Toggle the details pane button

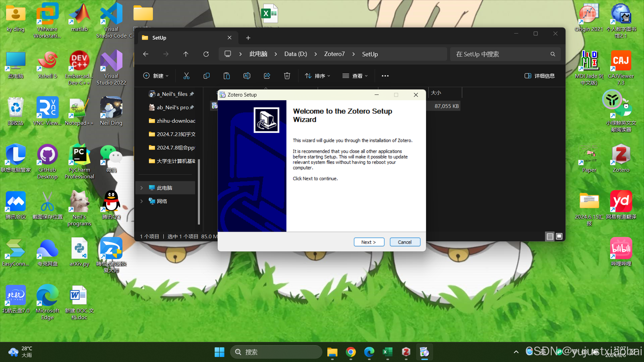coord(539,76)
